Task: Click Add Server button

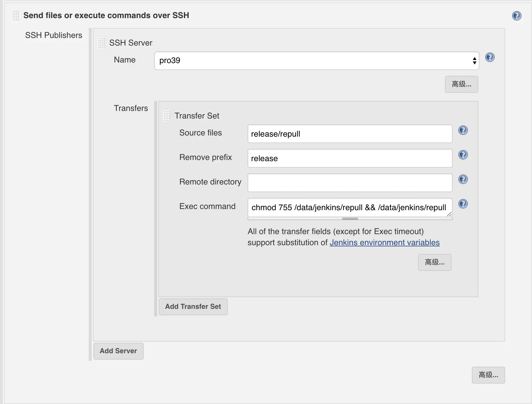Action: [118, 351]
